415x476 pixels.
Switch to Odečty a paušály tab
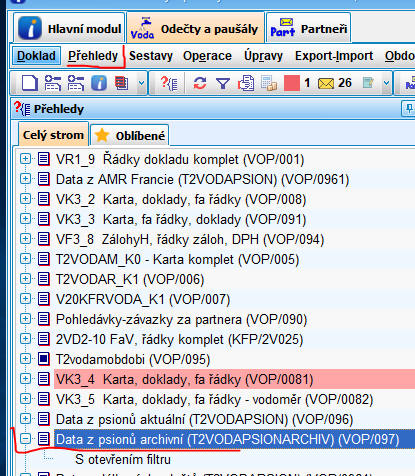(196, 29)
